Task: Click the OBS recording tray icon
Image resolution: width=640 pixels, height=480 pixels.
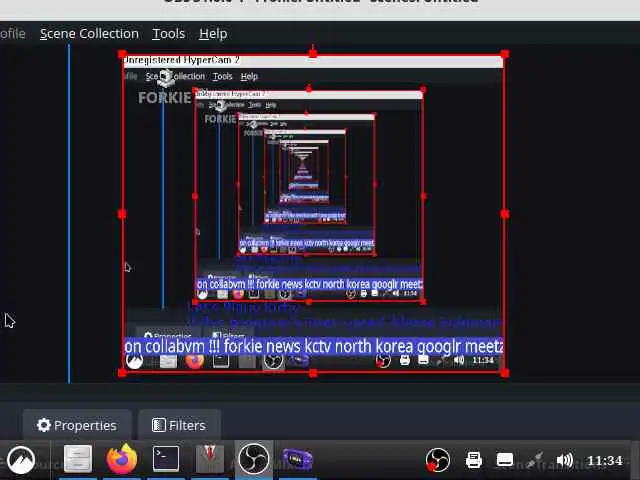Action: click(x=437, y=460)
